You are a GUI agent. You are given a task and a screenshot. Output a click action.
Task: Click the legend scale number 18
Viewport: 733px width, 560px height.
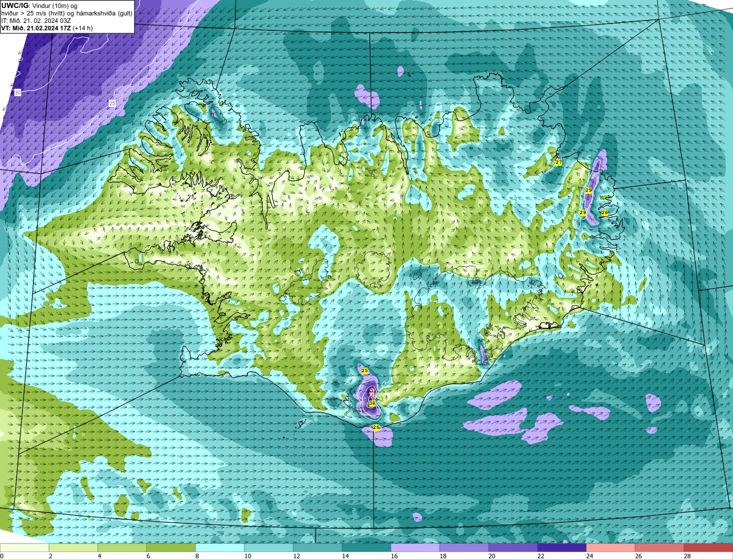(443, 556)
